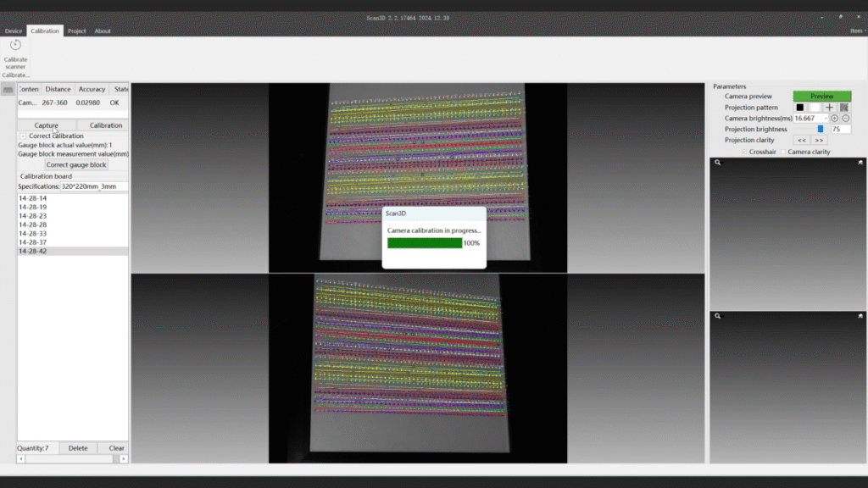The width and height of the screenshot is (868, 488).
Task: Increase camera brightness with plus icon
Action: tap(834, 119)
